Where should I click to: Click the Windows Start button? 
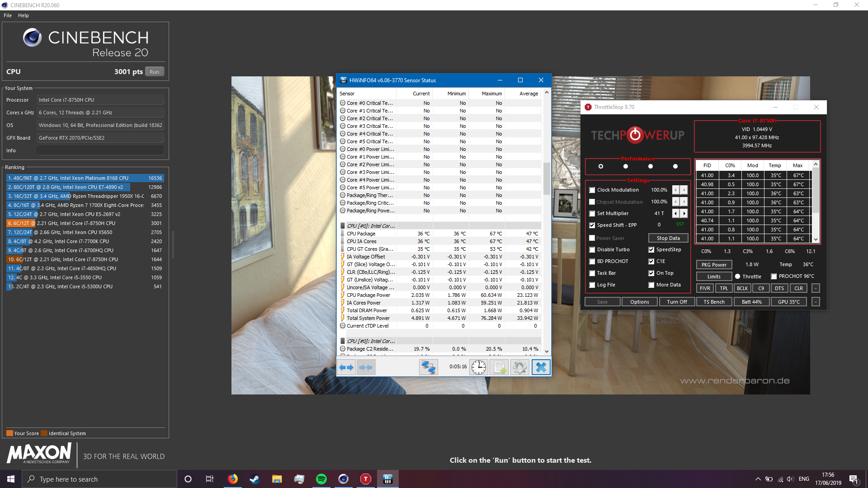pos(11,479)
